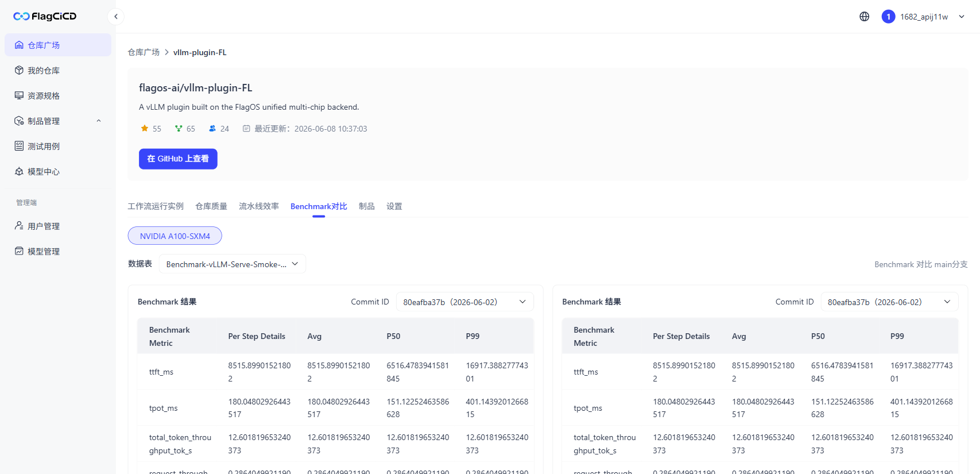
Task: Click the star count icon
Action: 145,129
